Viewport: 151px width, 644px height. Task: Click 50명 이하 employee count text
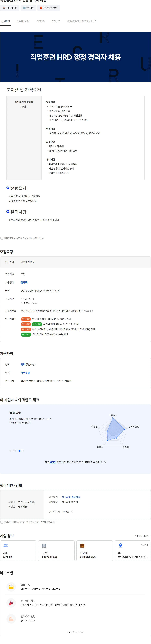8,557
